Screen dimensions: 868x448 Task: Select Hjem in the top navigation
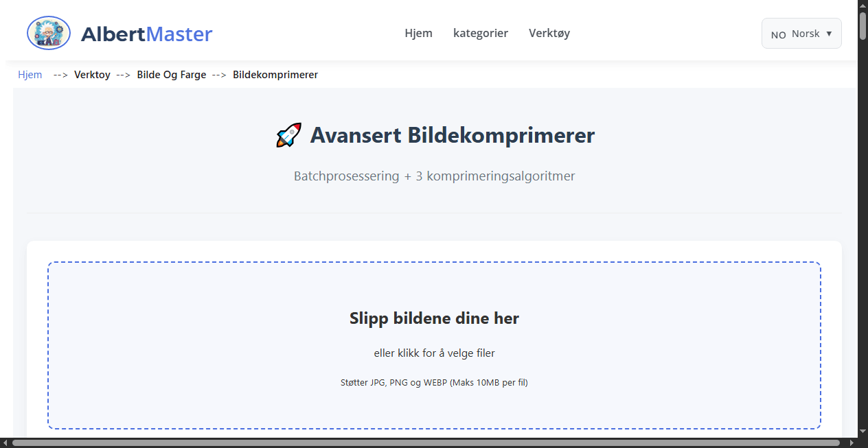(419, 33)
